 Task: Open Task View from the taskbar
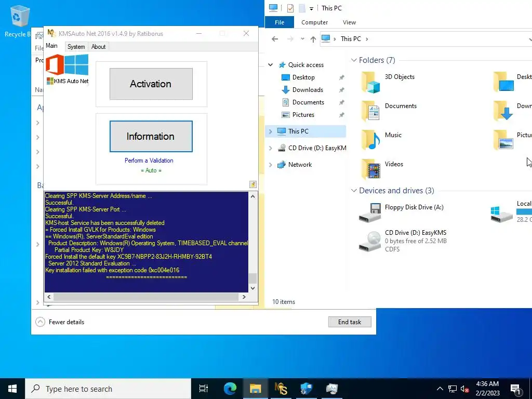(204, 389)
